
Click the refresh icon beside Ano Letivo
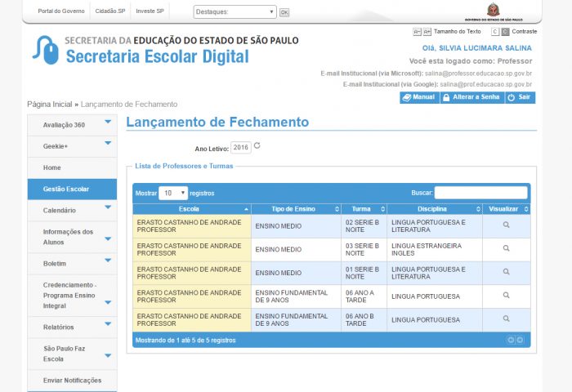257,145
